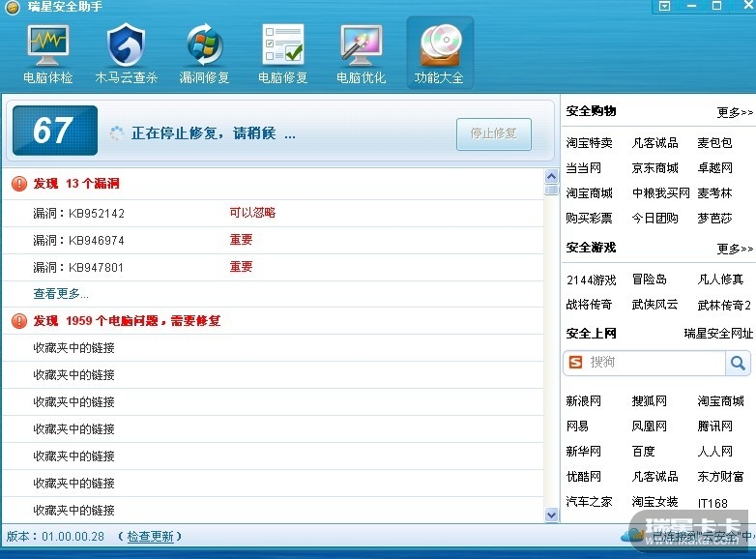Open IT168 website link
The image size is (756, 559).
pyautogui.click(x=712, y=503)
